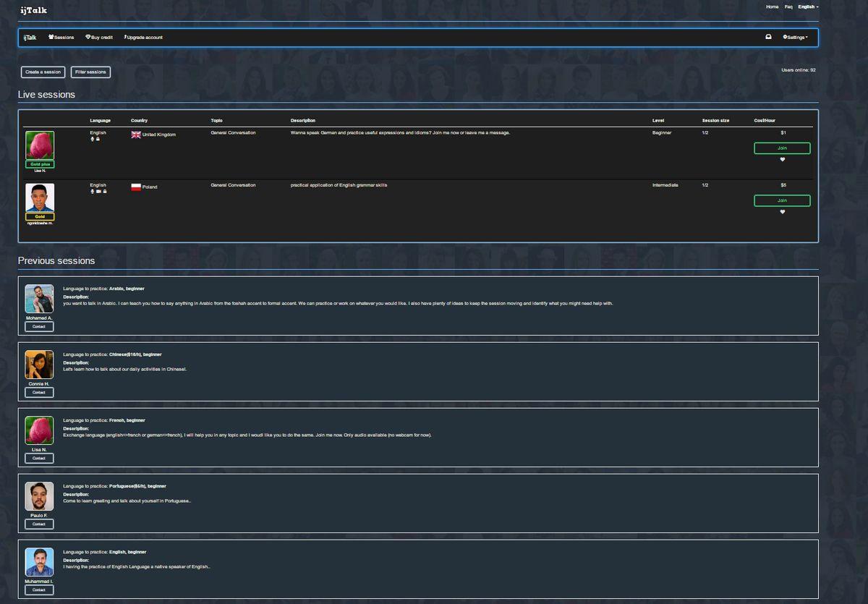Open Muhammad I.'s profile photo
The image size is (868, 604).
click(39, 562)
